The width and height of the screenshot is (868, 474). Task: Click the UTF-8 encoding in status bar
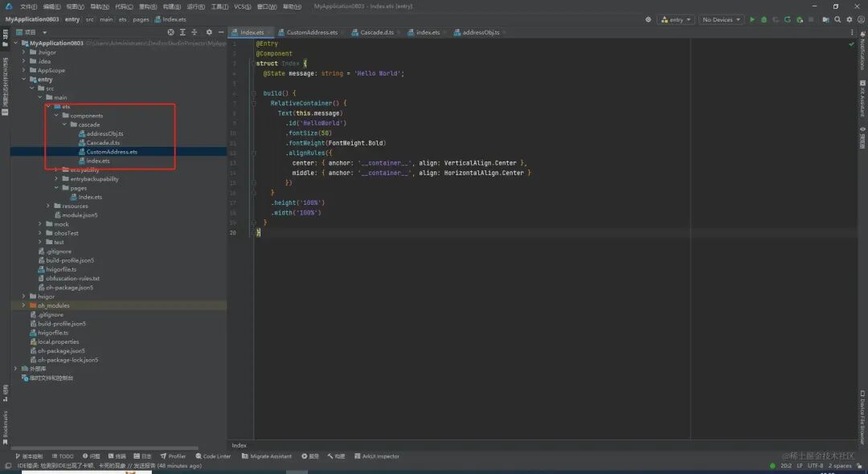pyautogui.click(x=816, y=466)
